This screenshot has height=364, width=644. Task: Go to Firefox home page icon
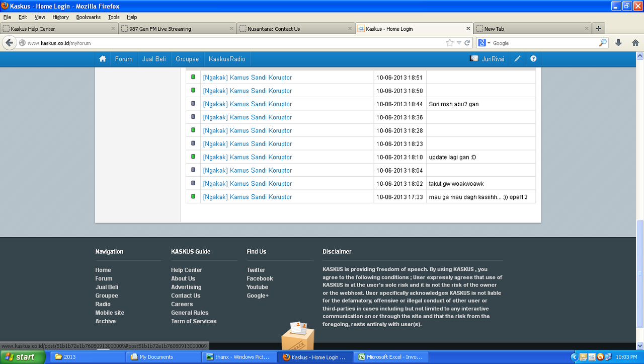click(x=635, y=43)
